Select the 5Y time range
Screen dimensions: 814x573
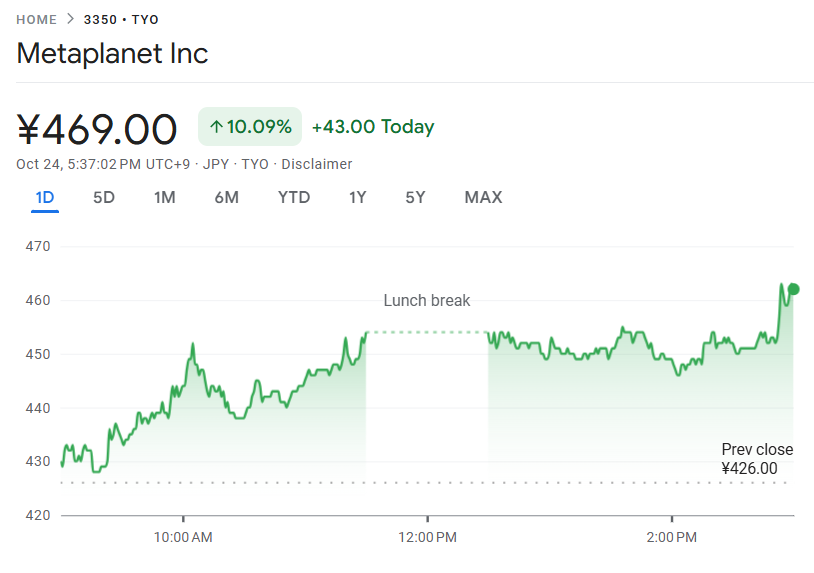pos(415,197)
